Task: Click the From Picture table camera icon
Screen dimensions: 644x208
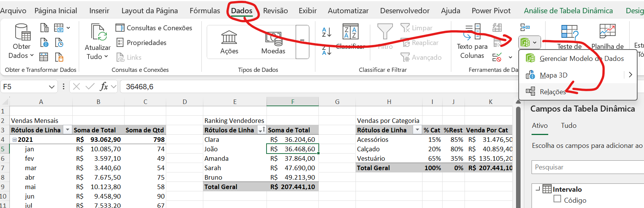Action: click(x=59, y=28)
